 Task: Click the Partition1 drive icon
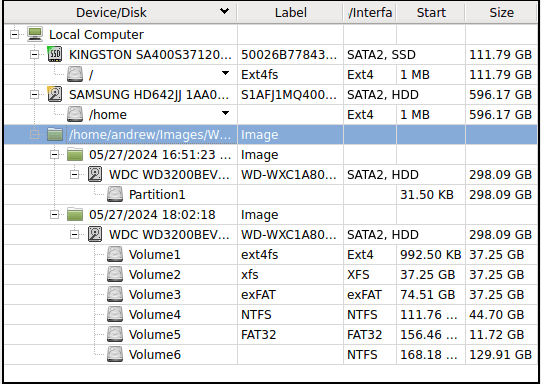115,194
